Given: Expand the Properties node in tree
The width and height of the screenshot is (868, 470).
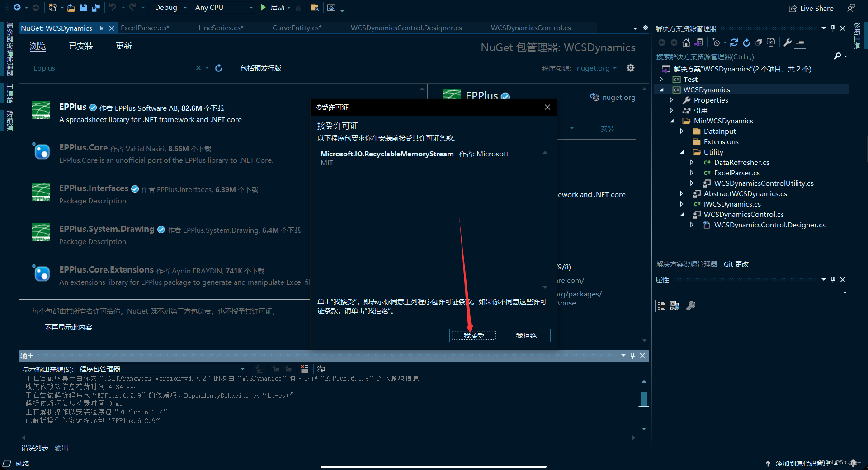Looking at the screenshot, I should (671, 100).
